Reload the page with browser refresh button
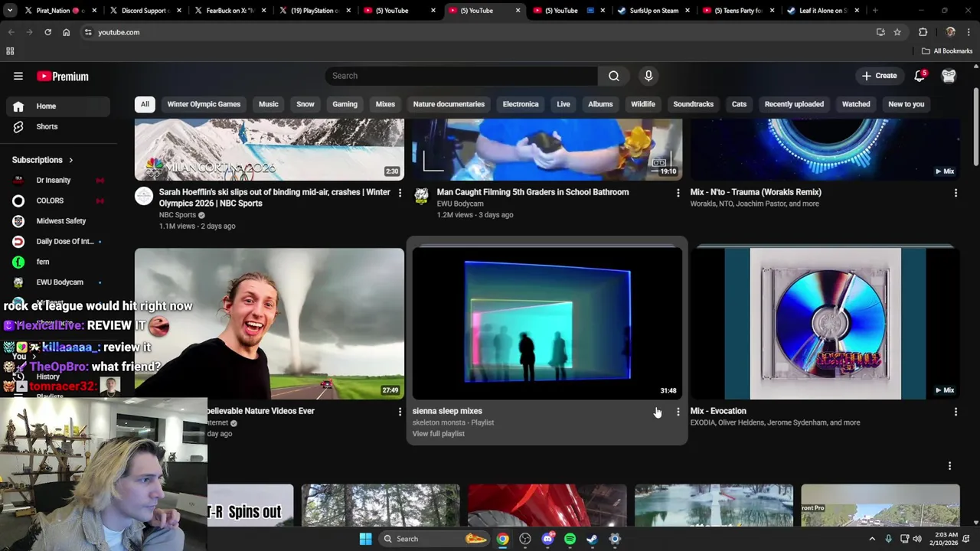Viewport: 980px width, 551px height. point(47,32)
